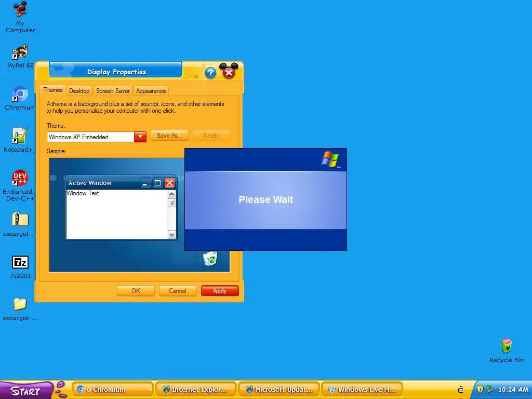Click the OK button

(x=136, y=291)
